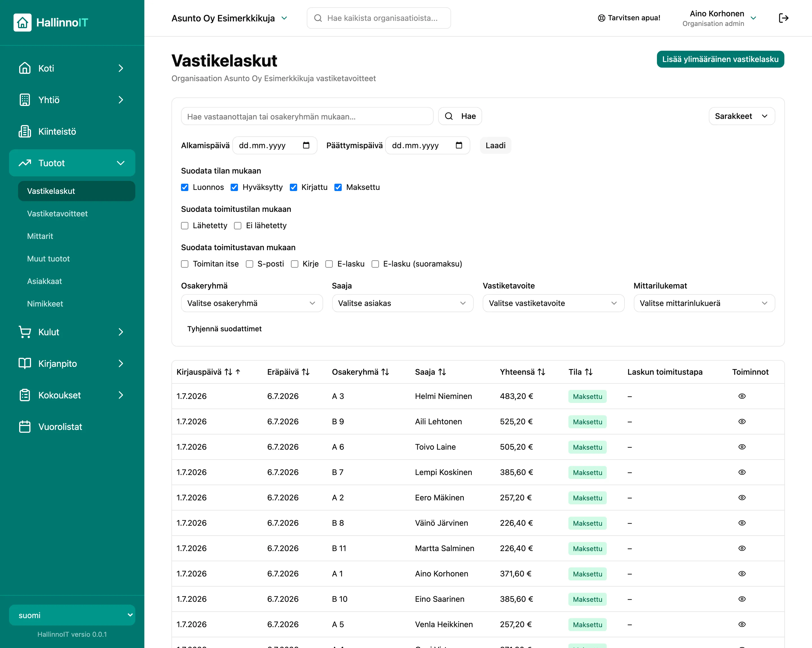Open Vastiketavoitteet in sidebar submenu
This screenshot has height=648, width=812.
point(76,214)
